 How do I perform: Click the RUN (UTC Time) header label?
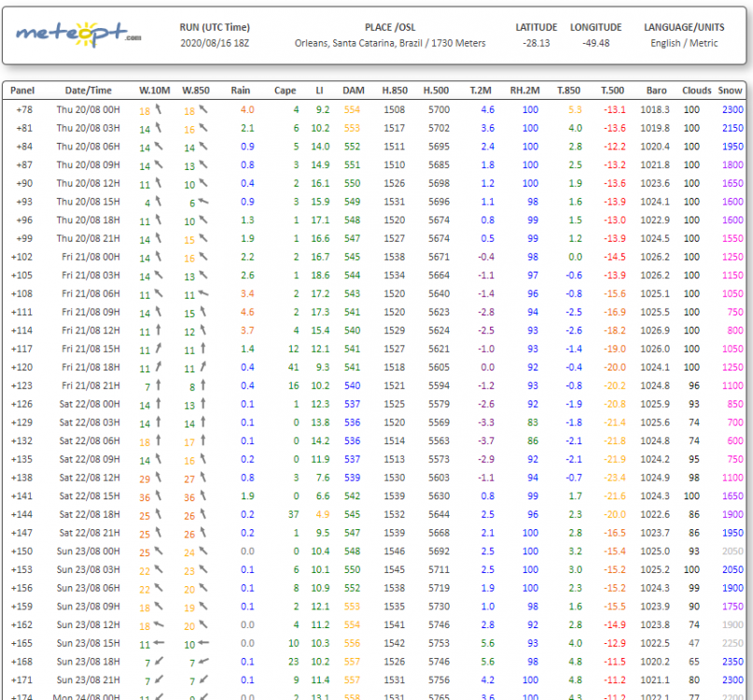215,27
